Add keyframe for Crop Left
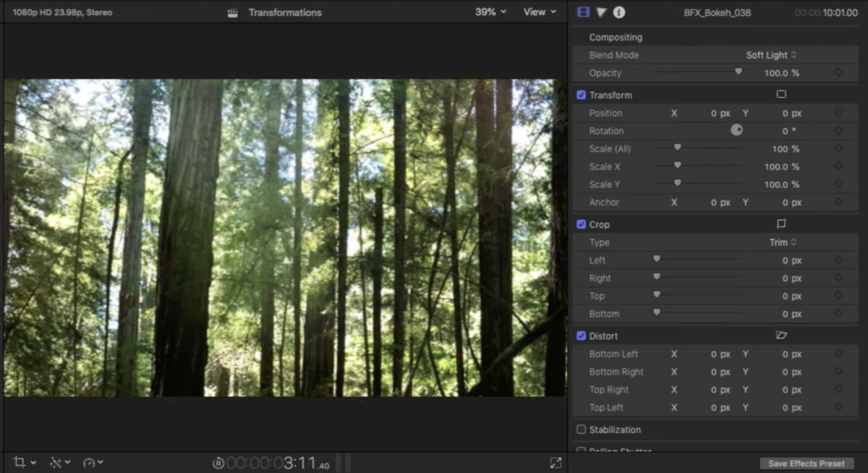 point(838,260)
